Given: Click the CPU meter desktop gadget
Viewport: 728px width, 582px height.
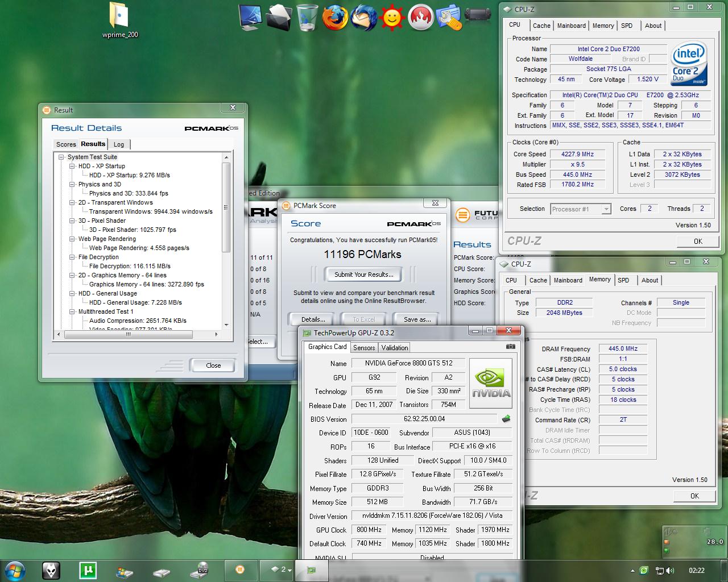Looking at the screenshot, I should [693, 542].
